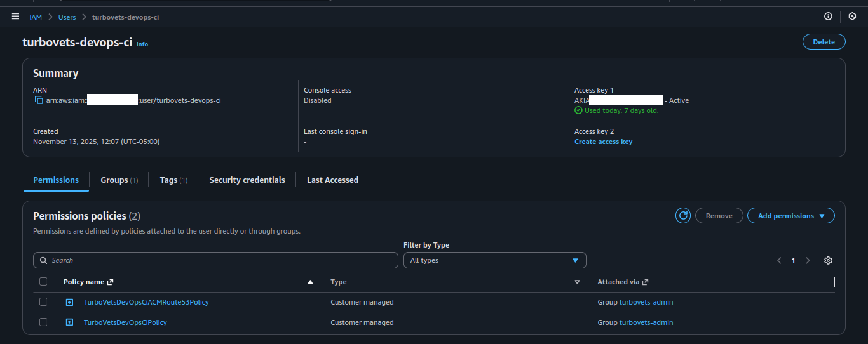Switch to the Permissions tab
The width and height of the screenshot is (868, 344).
pos(56,180)
